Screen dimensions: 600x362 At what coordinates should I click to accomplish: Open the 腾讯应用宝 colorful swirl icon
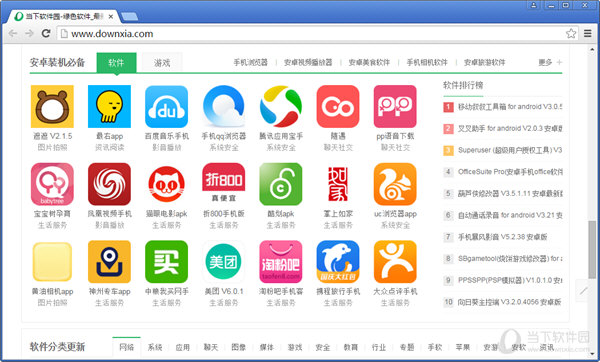[x=281, y=106]
